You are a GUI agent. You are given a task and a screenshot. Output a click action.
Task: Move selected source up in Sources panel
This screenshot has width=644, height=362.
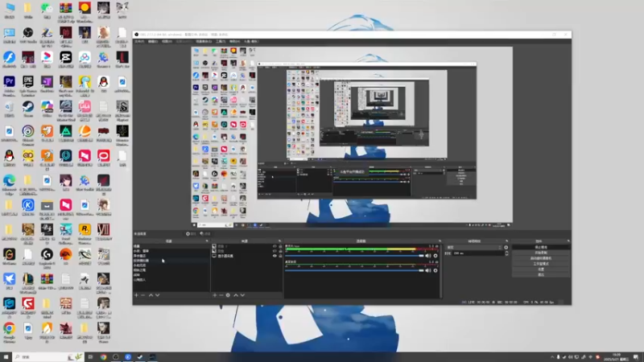coord(236,295)
